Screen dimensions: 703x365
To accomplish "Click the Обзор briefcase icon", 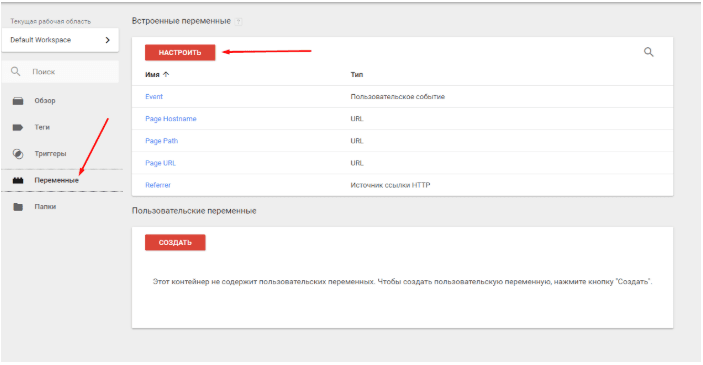I will coord(18,101).
